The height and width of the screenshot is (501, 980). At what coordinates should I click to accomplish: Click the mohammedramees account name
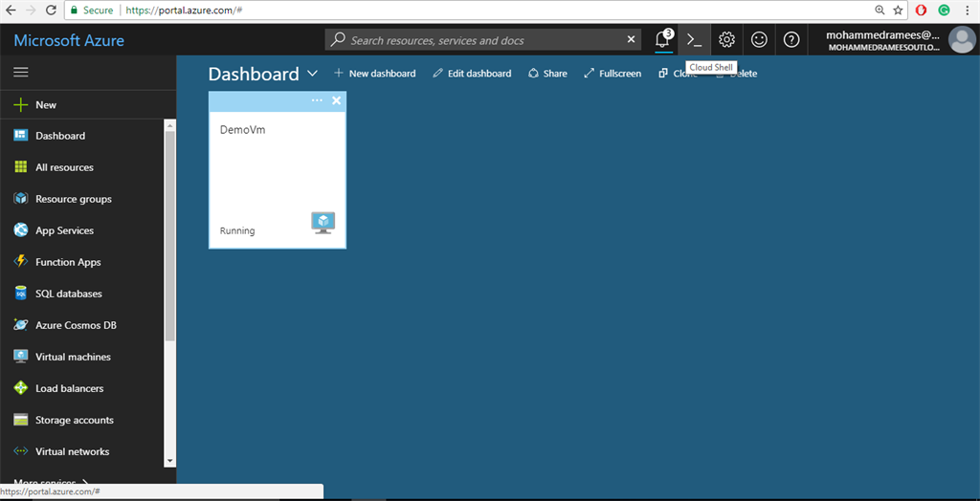(882, 35)
